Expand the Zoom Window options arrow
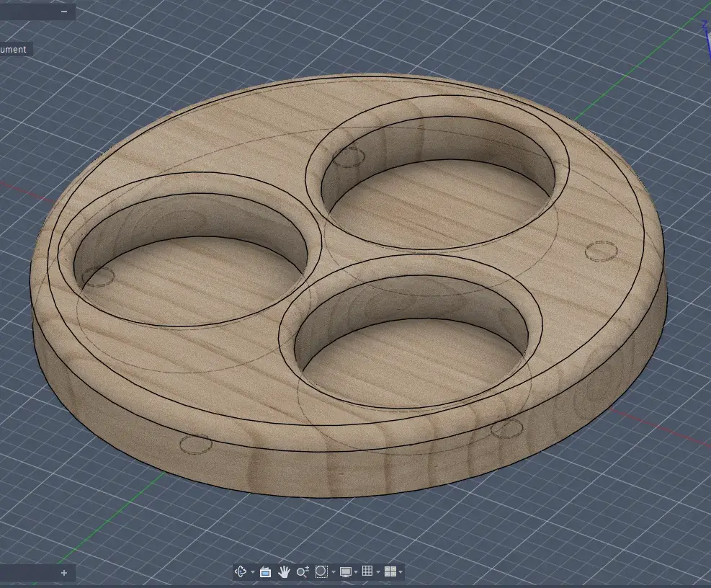Image resolution: width=711 pixels, height=588 pixels. point(332,572)
